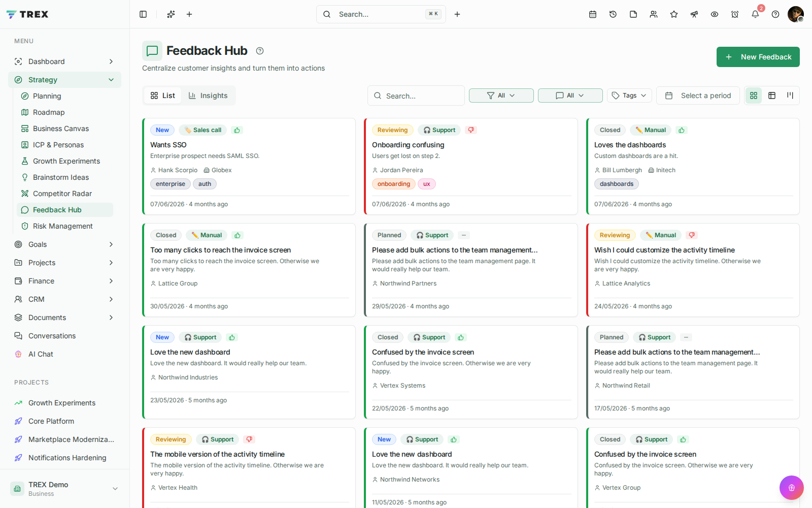Image resolution: width=812 pixels, height=508 pixels.
Task: Open Growth Experiments under Projects
Action: (x=64, y=403)
